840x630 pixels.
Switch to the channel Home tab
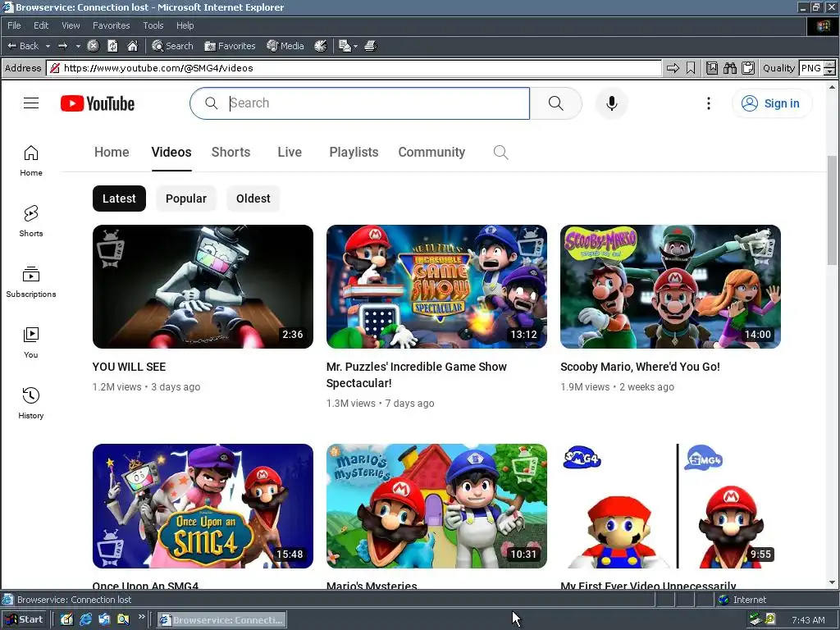click(112, 152)
